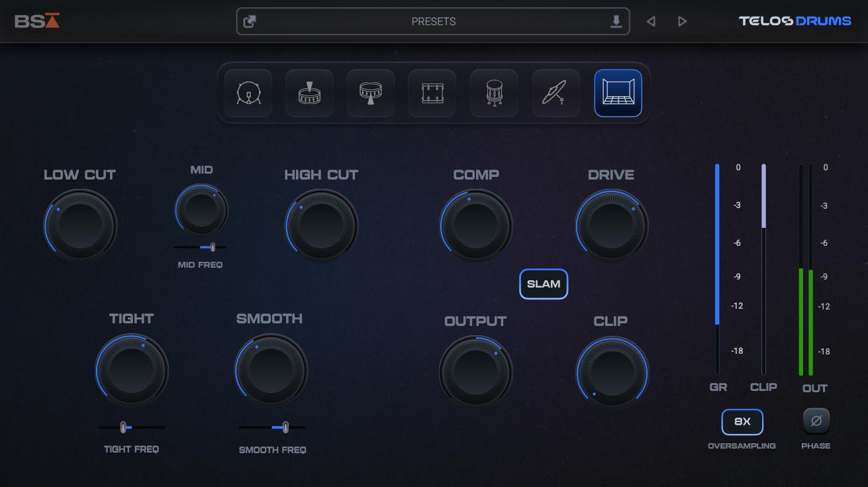The height and width of the screenshot is (487, 868).
Task: Select the room channel icon
Action: pos(617,93)
